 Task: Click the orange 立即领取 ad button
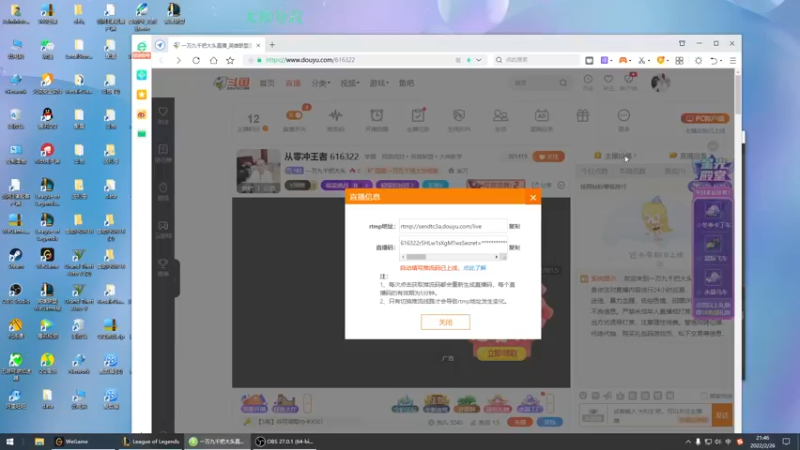(x=502, y=353)
